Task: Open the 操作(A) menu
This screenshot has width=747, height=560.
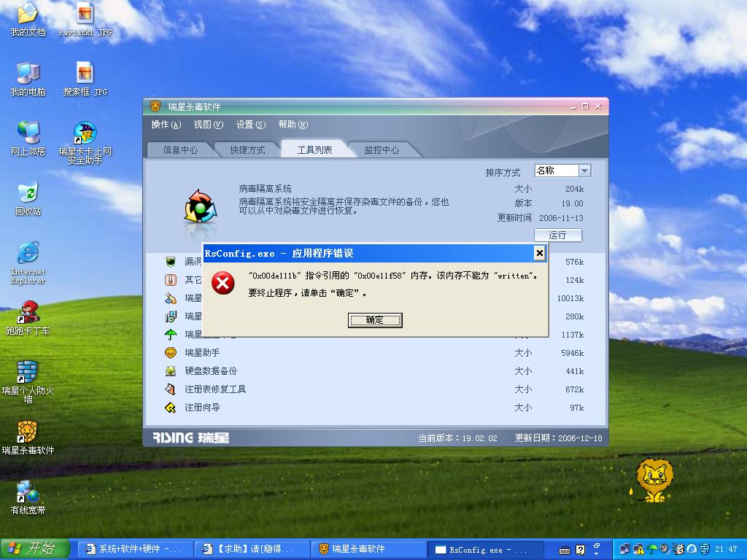Action: coord(166,125)
